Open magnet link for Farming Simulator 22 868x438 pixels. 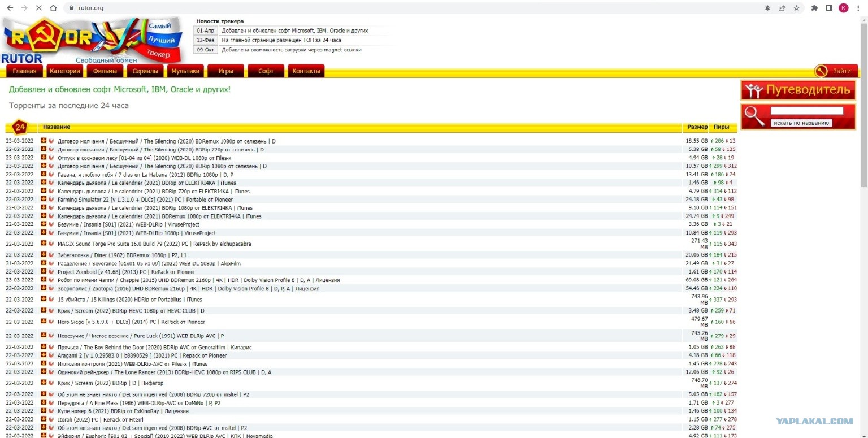click(51, 199)
